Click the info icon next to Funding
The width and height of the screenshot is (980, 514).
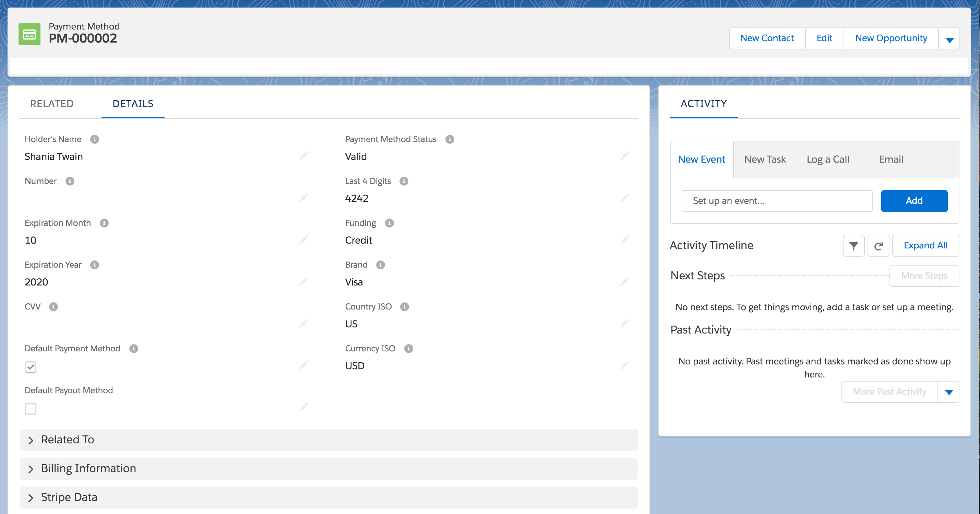coord(389,223)
